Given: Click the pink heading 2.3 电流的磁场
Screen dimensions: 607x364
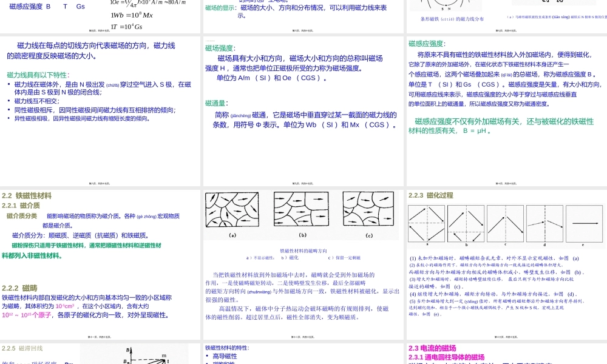Looking at the screenshot, I should coord(432,348).
